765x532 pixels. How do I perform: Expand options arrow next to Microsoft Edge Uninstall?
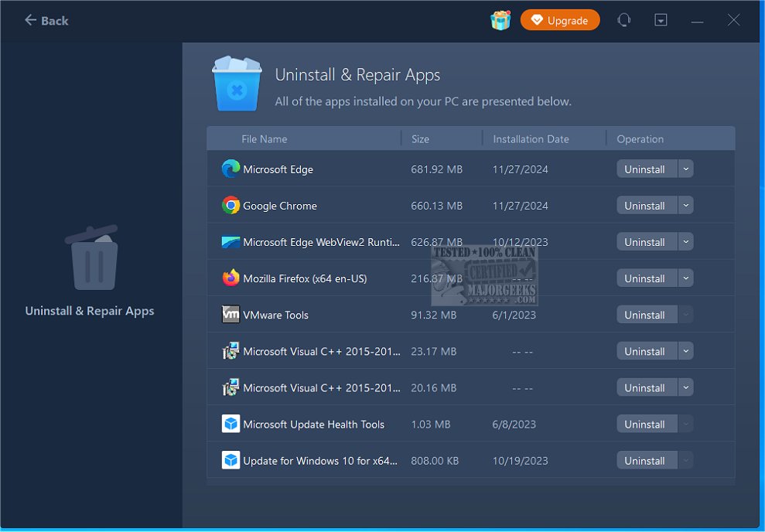click(685, 169)
